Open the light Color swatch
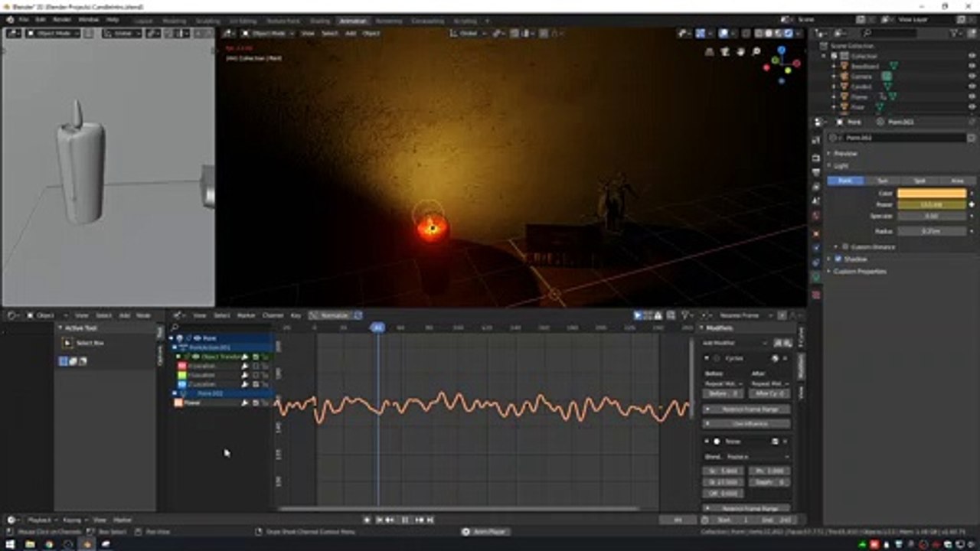The height and width of the screenshot is (551, 980). 932,194
